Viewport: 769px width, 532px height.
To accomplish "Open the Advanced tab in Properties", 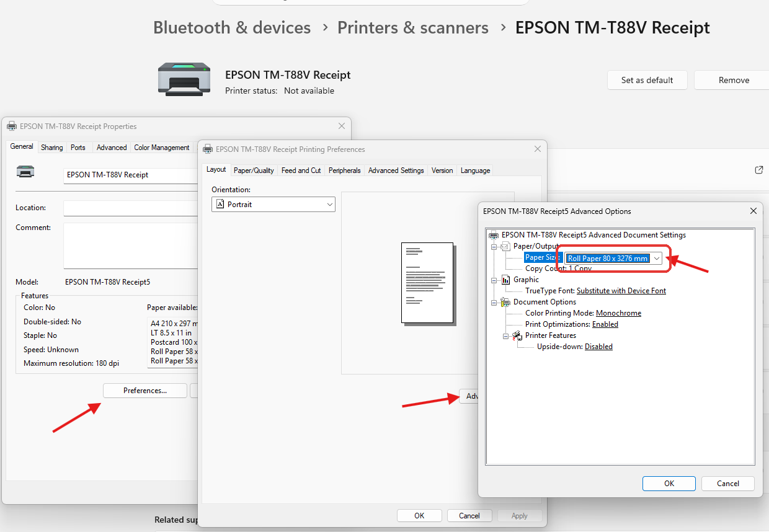I will (112, 148).
